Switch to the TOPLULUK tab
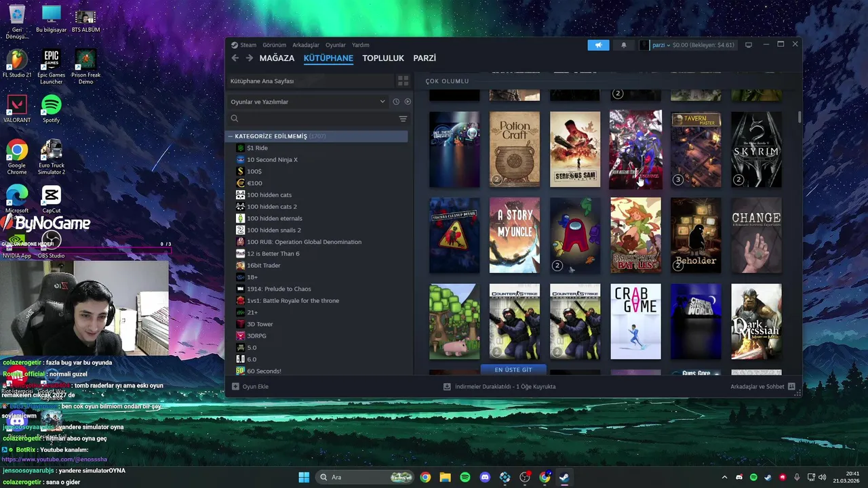The width and height of the screenshot is (868, 488). (x=383, y=58)
